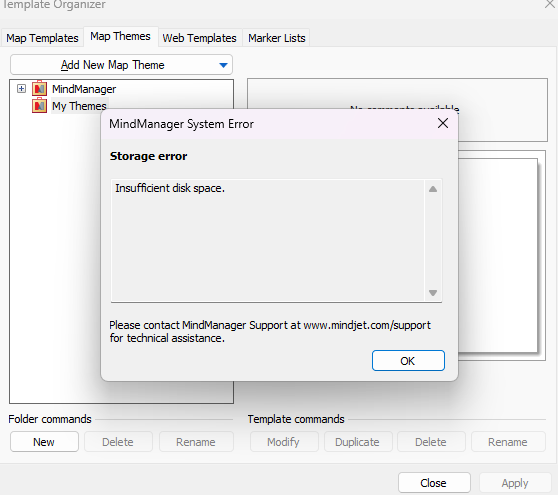Click the error message scroll down arrow

(433, 293)
